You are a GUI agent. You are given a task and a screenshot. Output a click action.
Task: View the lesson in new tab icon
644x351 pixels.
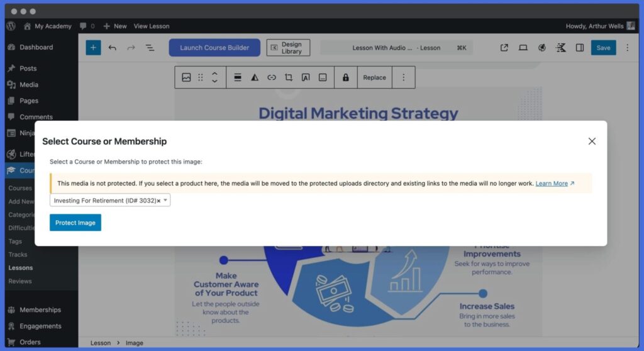pos(504,48)
